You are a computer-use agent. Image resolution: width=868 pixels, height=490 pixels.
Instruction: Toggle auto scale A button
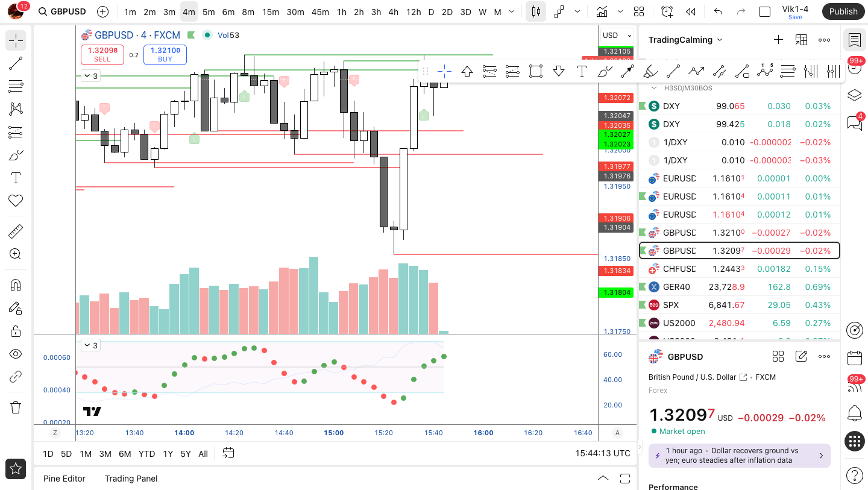617,433
